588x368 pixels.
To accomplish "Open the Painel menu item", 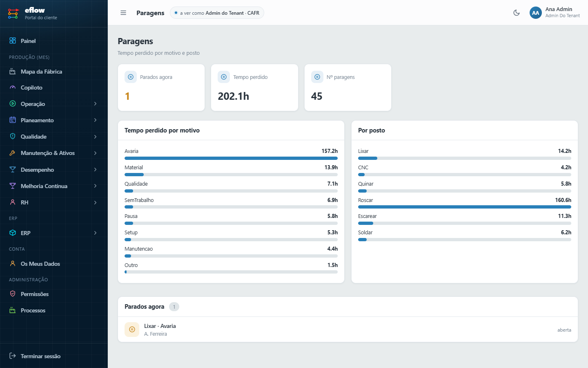I will 54,41.
